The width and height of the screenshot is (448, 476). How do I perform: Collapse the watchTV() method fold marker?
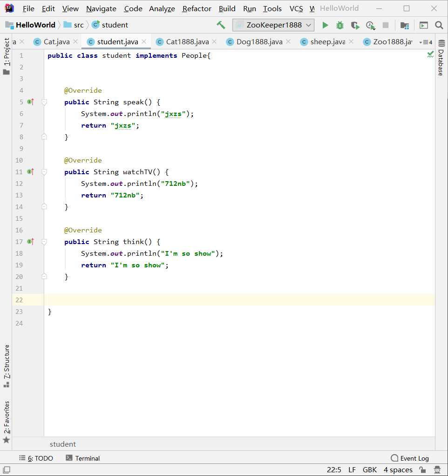point(44,172)
